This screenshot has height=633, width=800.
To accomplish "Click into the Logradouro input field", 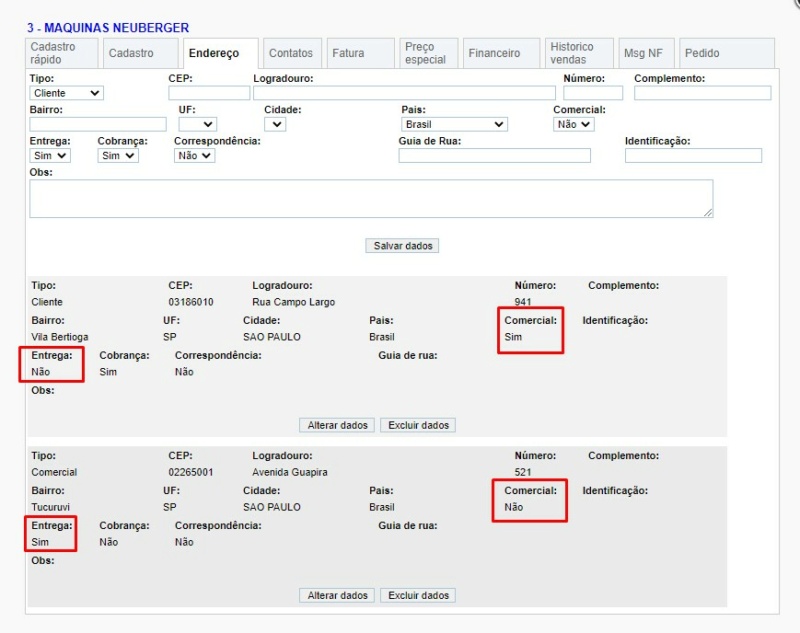I will pyautogui.click(x=404, y=93).
